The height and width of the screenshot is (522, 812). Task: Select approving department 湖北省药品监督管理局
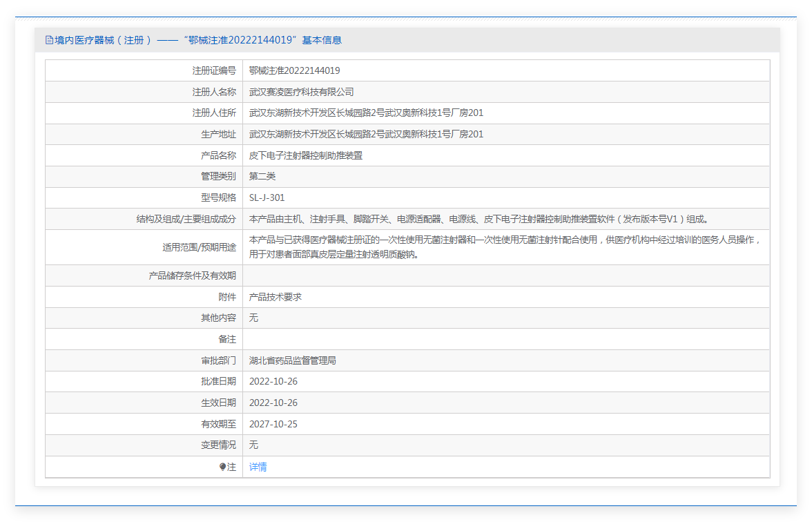pyautogui.click(x=293, y=361)
